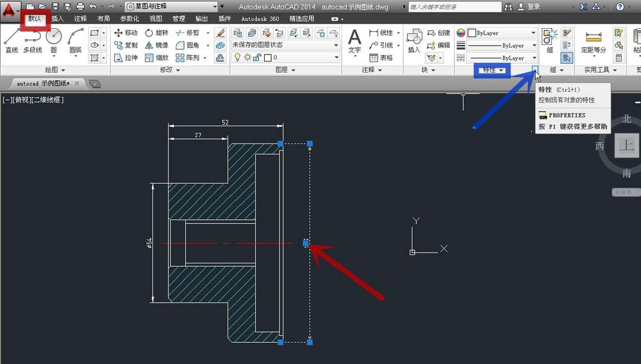Pick the 阵列 (Array) tool
641x364 pixels.
click(188, 58)
